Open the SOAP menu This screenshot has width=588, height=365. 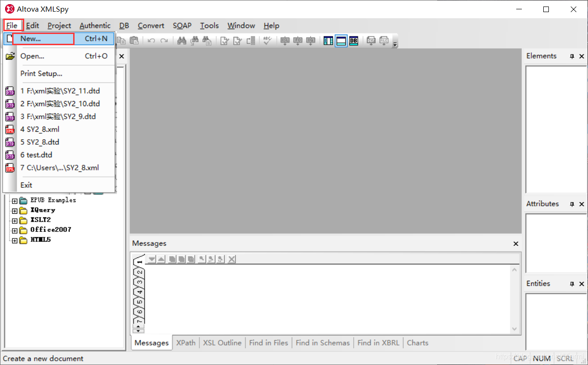point(182,26)
